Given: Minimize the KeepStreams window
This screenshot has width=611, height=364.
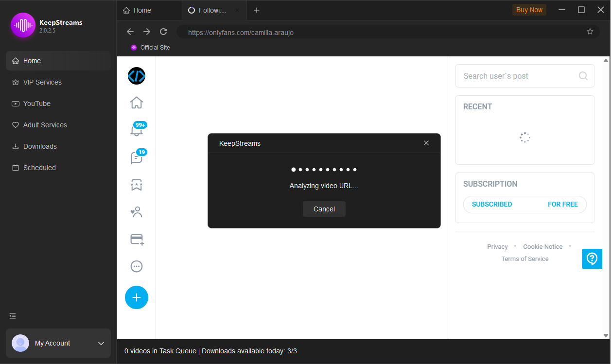Looking at the screenshot, I should point(562,10).
